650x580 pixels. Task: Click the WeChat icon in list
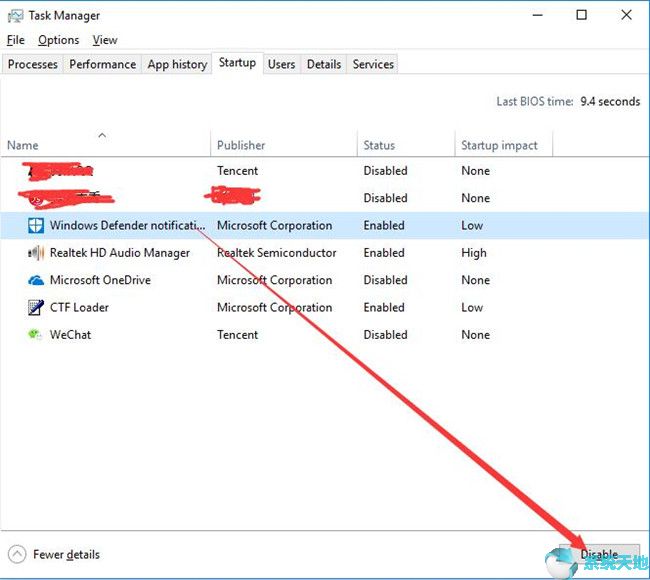pyautogui.click(x=35, y=335)
